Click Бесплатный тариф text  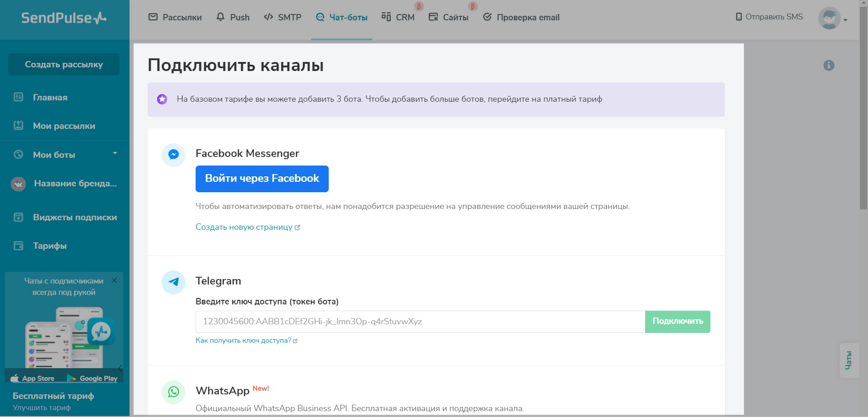pos(53,396)
